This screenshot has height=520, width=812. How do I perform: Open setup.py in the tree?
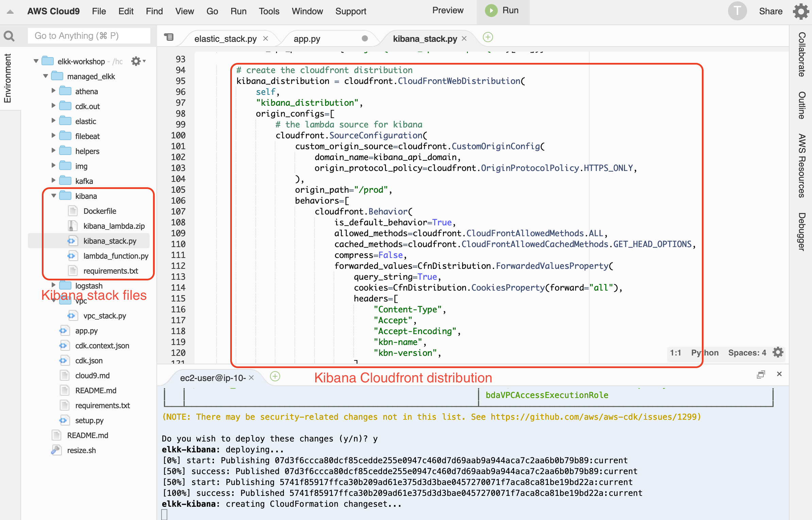[89, 420]
